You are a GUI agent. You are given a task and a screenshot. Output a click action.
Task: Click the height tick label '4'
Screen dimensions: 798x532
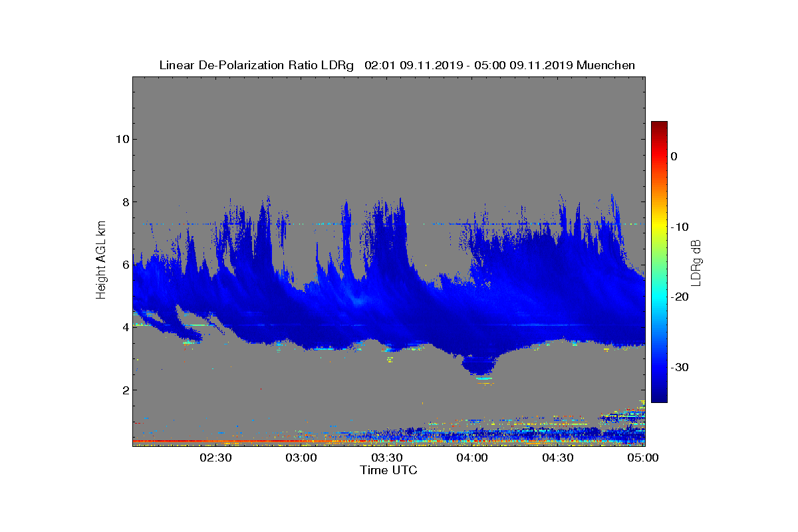pos(124,327)
